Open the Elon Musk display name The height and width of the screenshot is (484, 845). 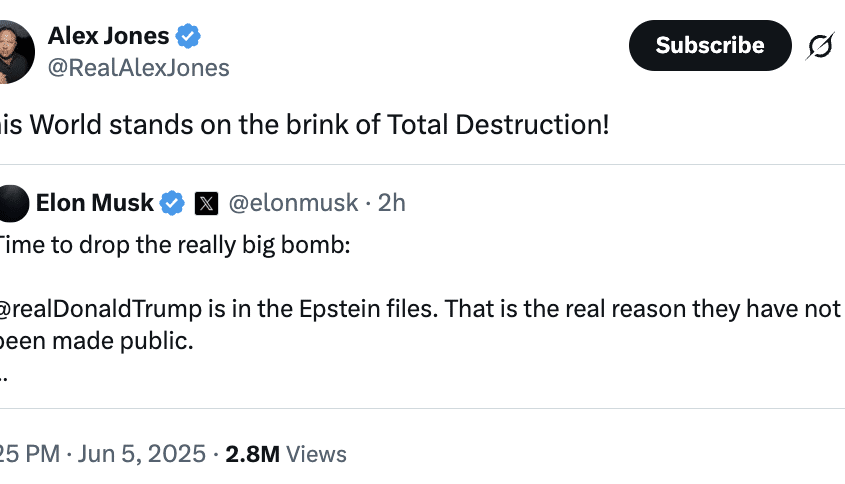click(95, 203)
